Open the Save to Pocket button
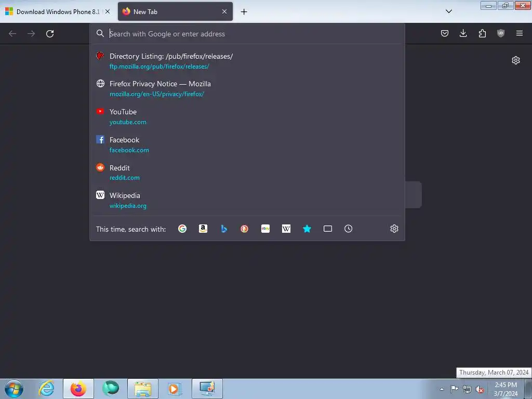The width and height of the screenshot is (532, 399). (x=445, y=33)
